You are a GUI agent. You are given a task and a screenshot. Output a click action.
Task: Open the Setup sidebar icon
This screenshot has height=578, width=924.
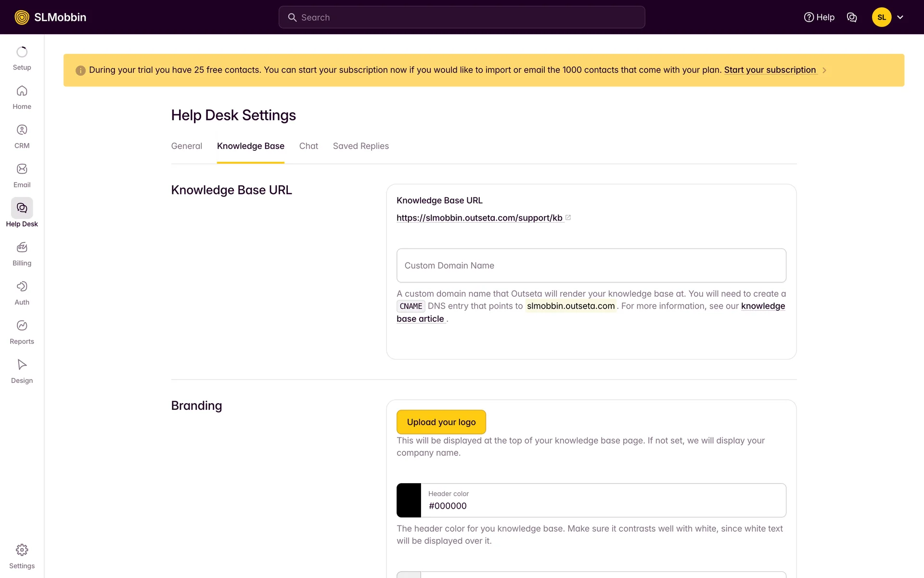[x=22, y=52]
